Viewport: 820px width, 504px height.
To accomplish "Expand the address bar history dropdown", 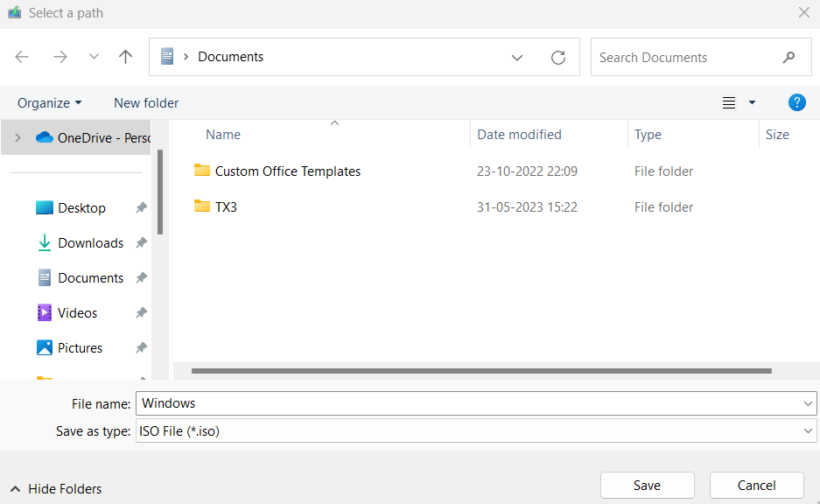I will (x=517, y=58).
